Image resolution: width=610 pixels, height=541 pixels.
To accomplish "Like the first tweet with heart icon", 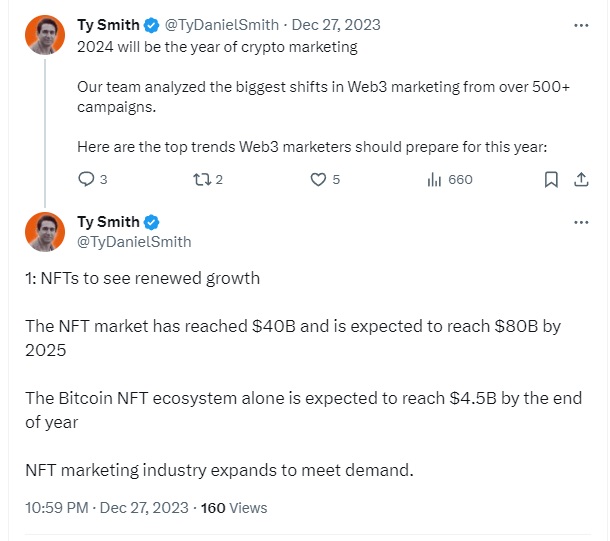I will pos(318,179).
